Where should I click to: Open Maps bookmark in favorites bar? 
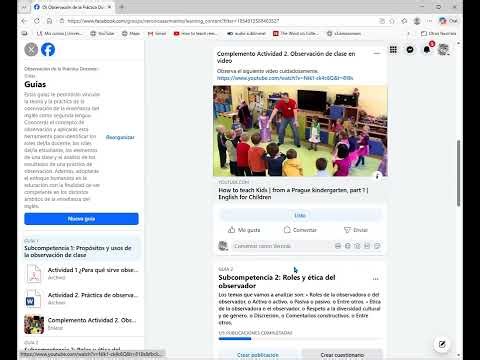131,33
